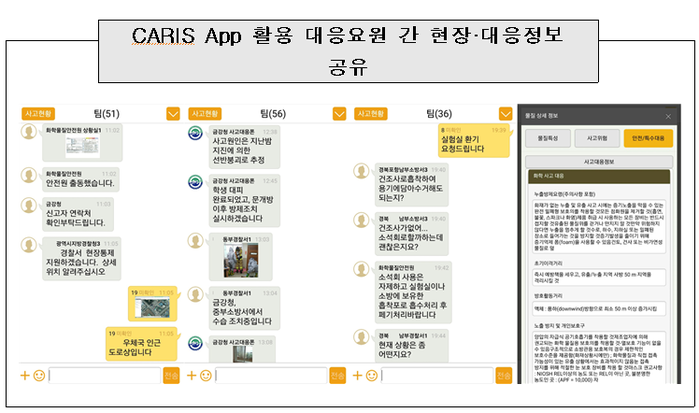Click avatar of 광역시지방경찰청3

coord(29,244)
